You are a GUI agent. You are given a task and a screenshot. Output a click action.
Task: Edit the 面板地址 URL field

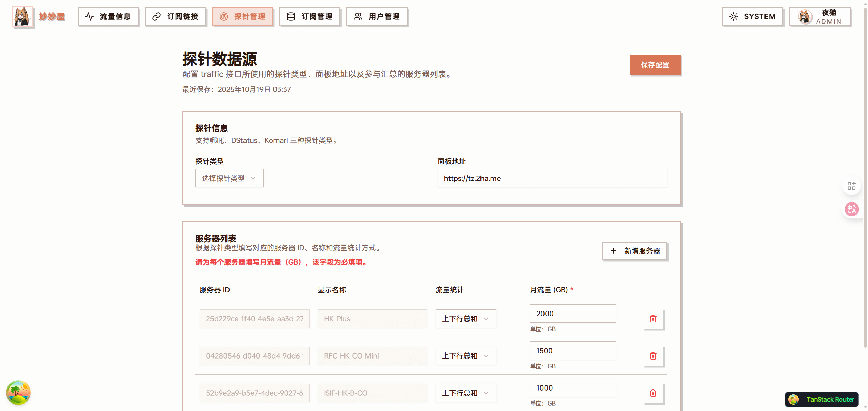552,178
